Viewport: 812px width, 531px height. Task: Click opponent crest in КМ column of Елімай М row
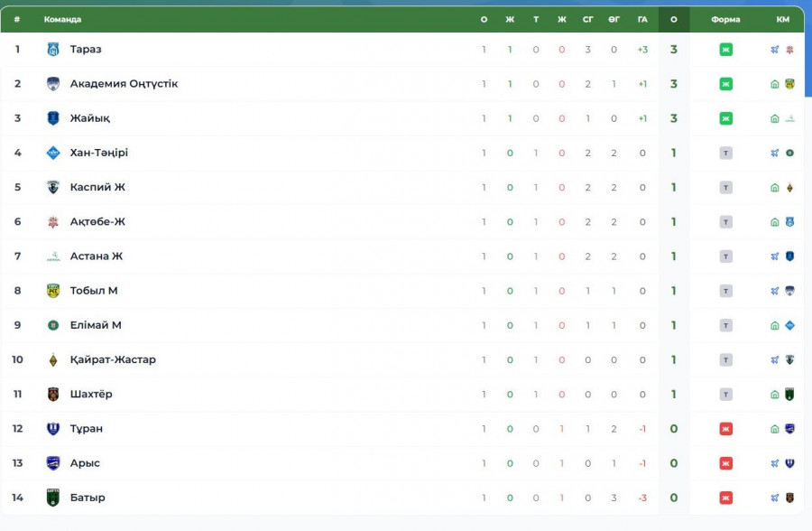(789, 325)
